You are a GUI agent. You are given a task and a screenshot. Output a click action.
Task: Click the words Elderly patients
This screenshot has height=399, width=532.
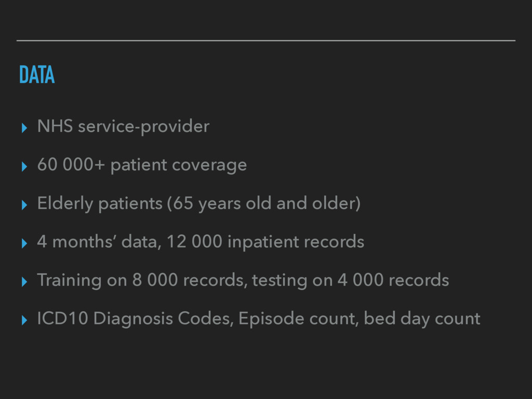tap(100, 204)
